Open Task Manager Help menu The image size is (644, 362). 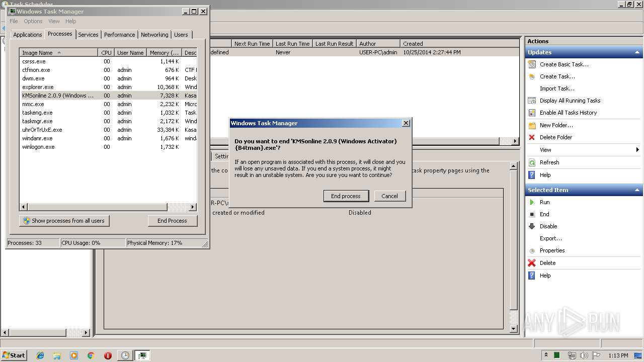point(71,21)
